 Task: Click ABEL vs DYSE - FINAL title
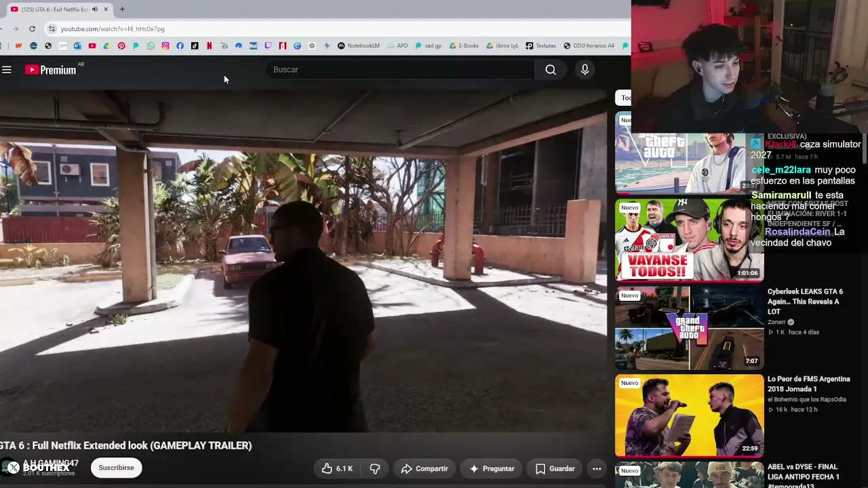coord(804,476)
